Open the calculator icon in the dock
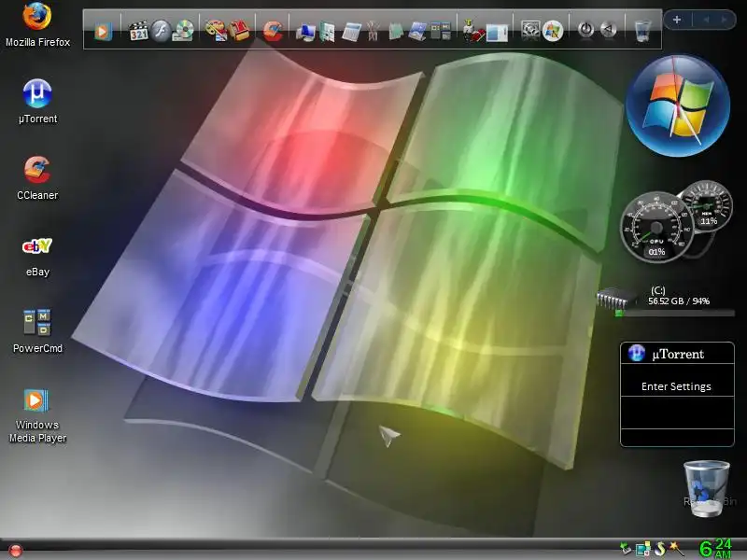Viewport: 747px width, 560px height. [351, 32]
